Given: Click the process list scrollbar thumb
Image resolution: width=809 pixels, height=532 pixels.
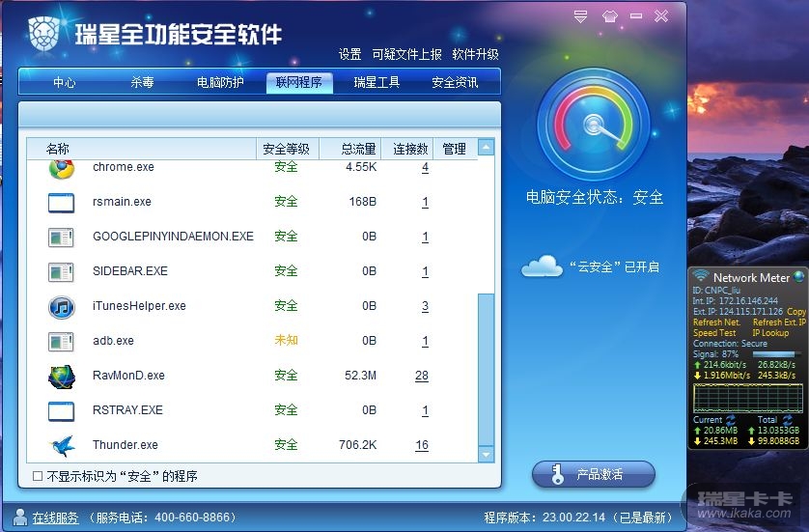Looking at the screenshot, I should point(486,370).
